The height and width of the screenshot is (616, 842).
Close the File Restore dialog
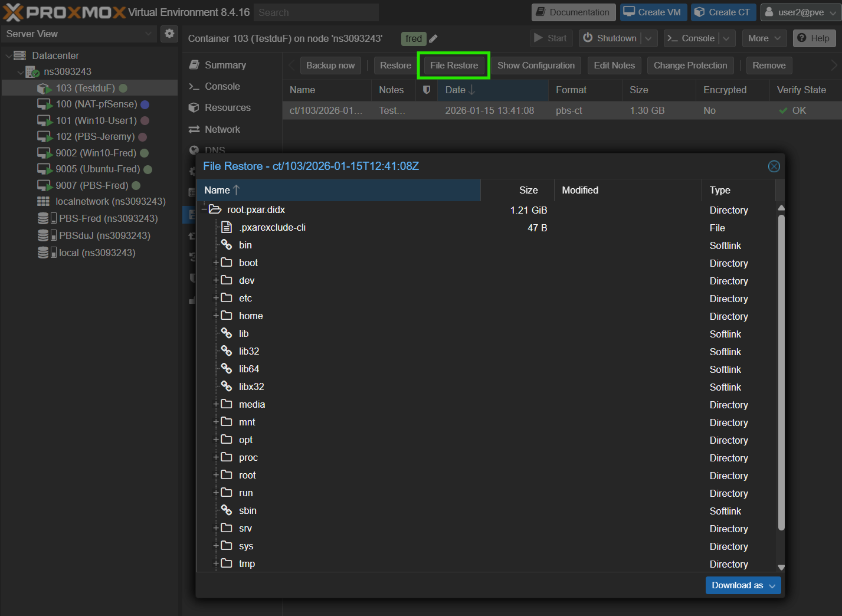(x=774, y=166)
